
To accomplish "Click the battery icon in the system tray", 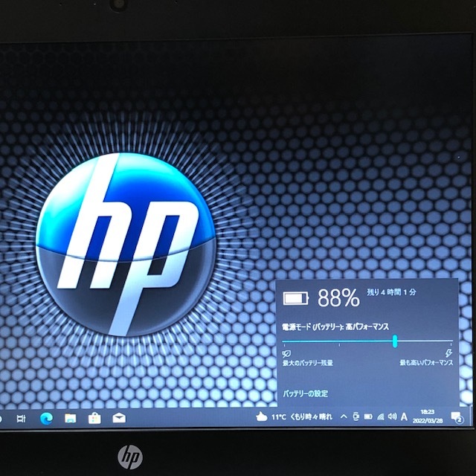I will pyautogui.click(x=368, y=416).
